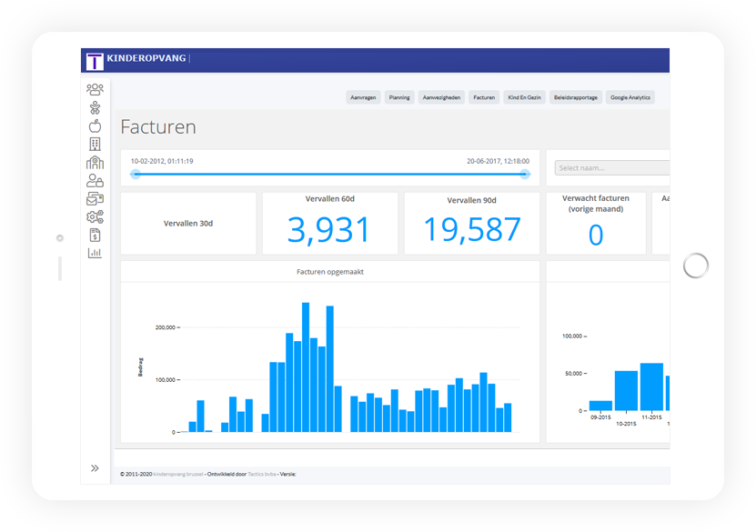The height and width of the screenshot is (532, 756).
Task: Open the invoice dollar document icon
Action: point(95,235)
